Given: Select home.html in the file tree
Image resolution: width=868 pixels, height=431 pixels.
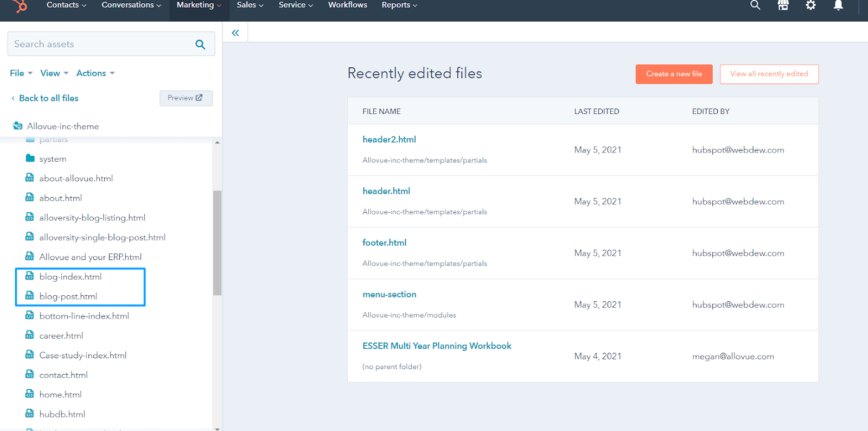Looking at the screenshot, I should pos(60,395).
